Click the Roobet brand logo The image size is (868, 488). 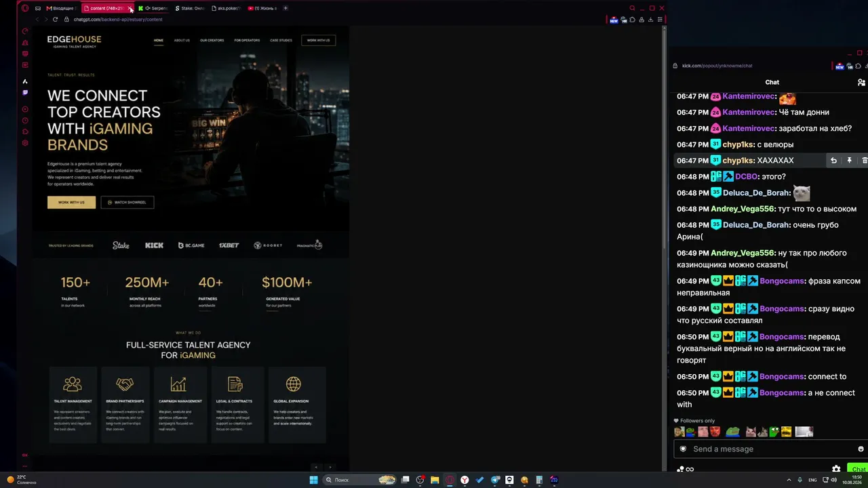pos(268,245)
